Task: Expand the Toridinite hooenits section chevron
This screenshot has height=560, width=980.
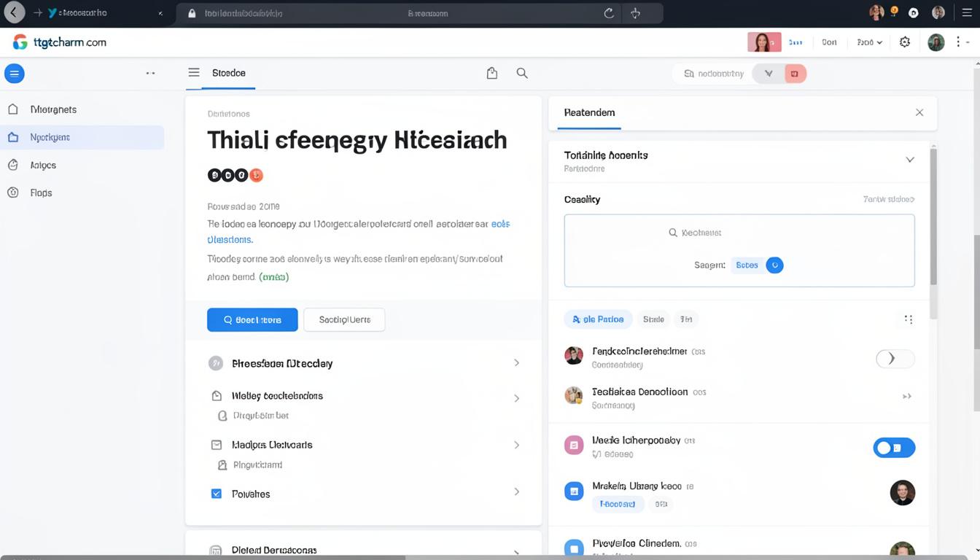Action: pyautogui.click(x=910, y=160)
